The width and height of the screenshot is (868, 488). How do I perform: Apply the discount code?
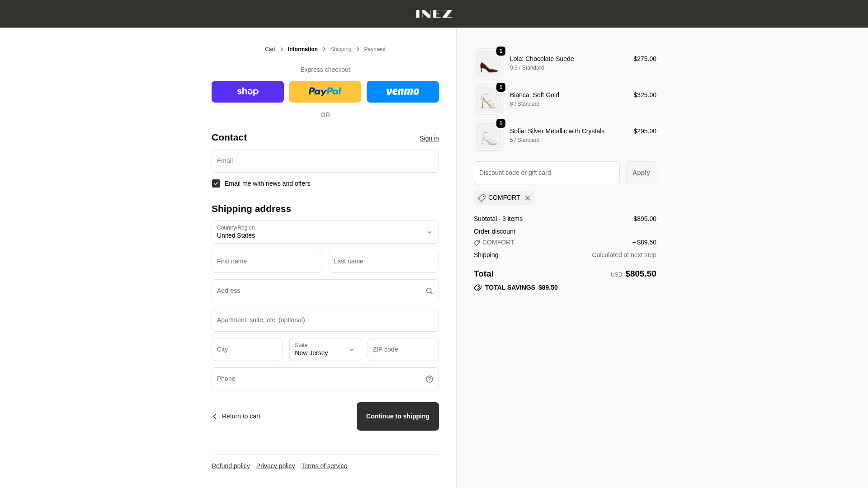click(641, 173)
